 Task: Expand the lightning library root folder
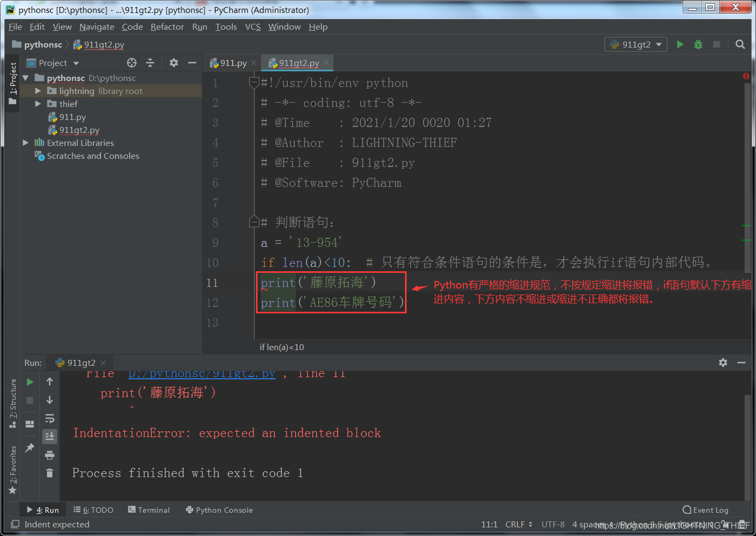pos(38,91)
